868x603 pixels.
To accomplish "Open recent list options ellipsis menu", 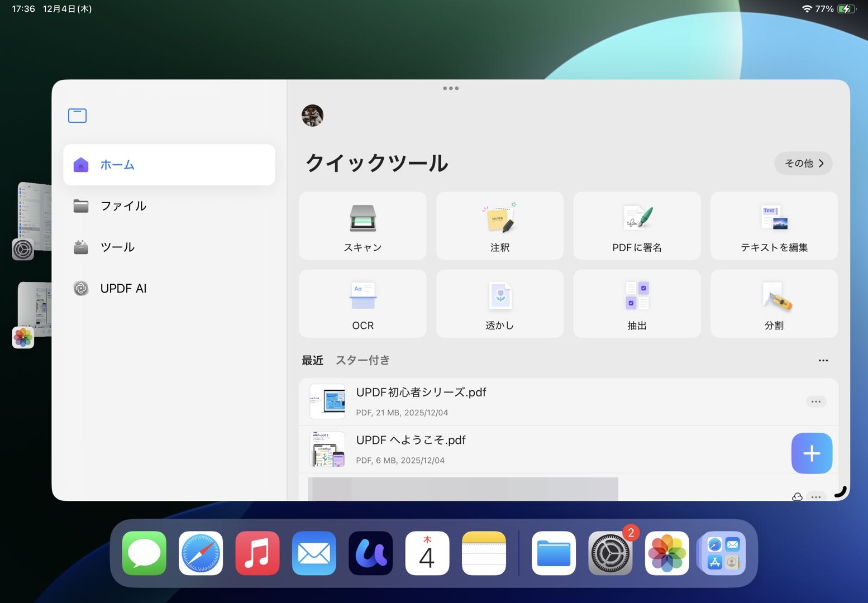I will click(823, 361).
